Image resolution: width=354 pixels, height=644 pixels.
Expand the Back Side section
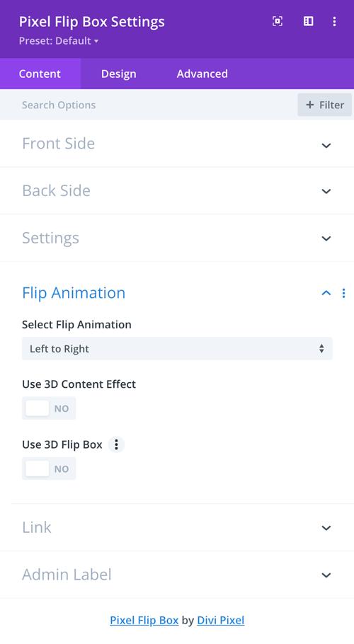[177, 190]
